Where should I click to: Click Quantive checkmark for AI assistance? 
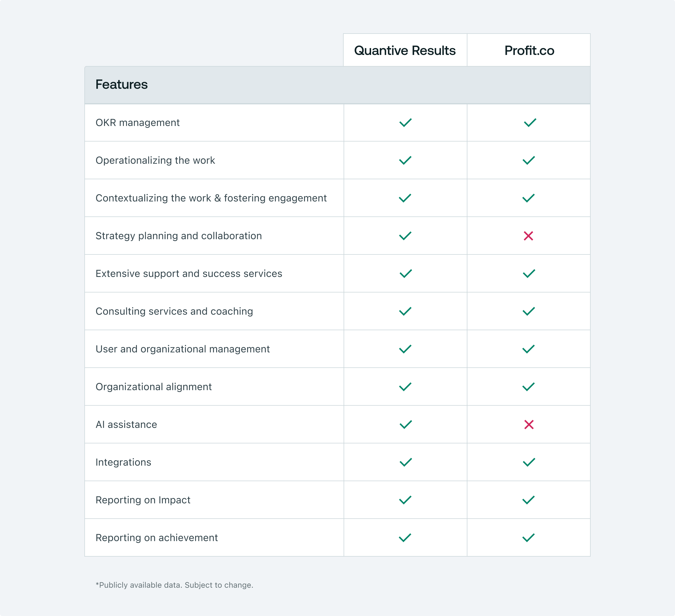click(405, 425)
